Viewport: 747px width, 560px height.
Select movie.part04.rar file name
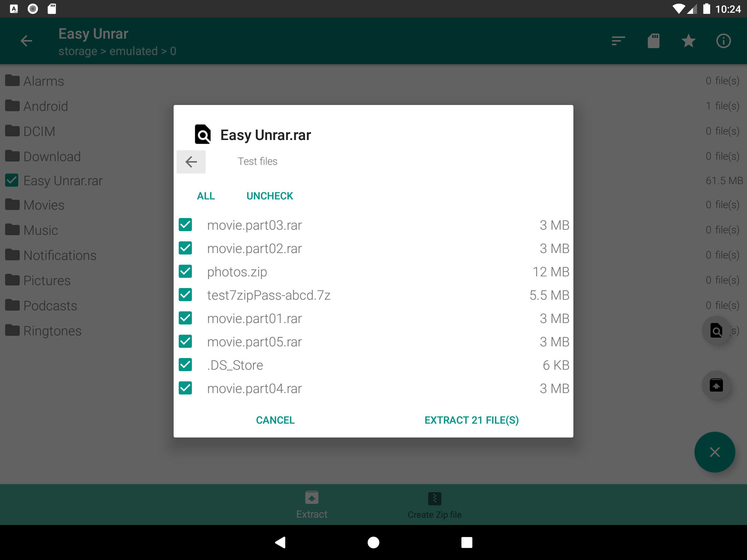point(254,389)
